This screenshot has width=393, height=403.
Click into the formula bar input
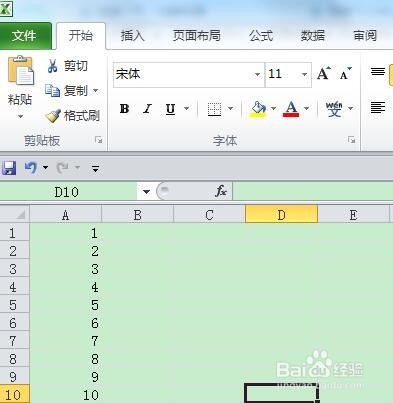[313, 191]
